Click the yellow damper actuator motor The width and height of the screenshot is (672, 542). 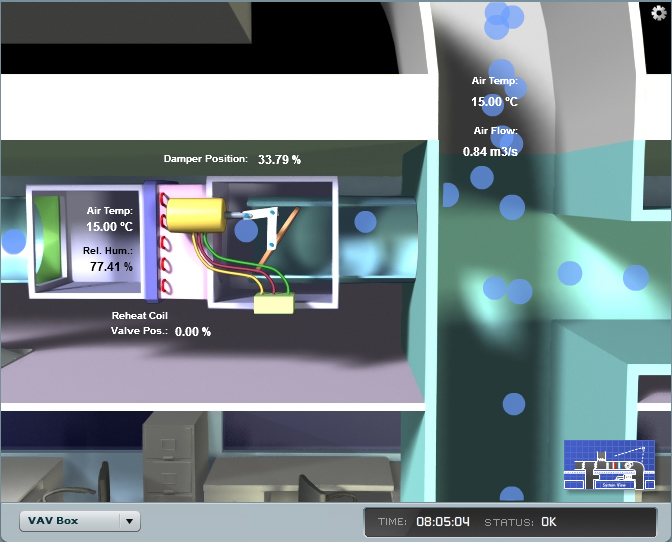point(195,214)
